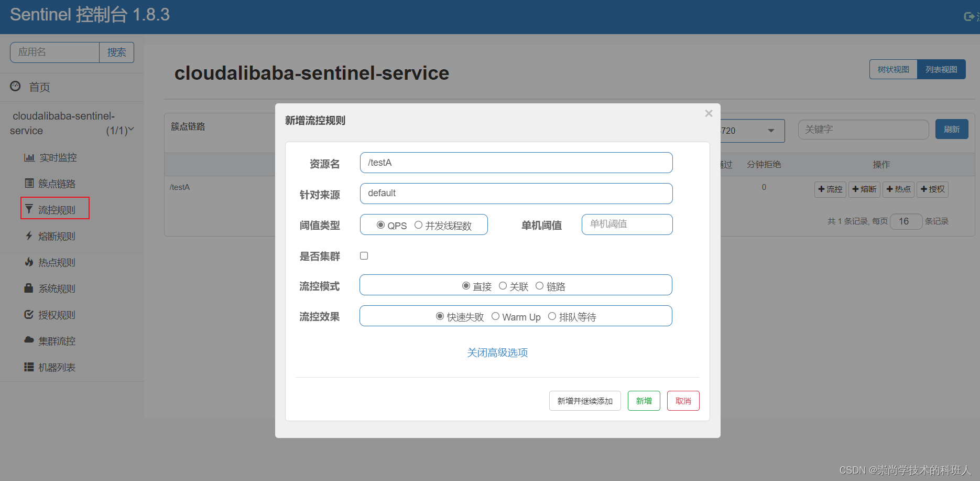This screenshot has width=980, height=481.
Task: Choose 关联 flow control mode
Action: (x=503, y=286)
